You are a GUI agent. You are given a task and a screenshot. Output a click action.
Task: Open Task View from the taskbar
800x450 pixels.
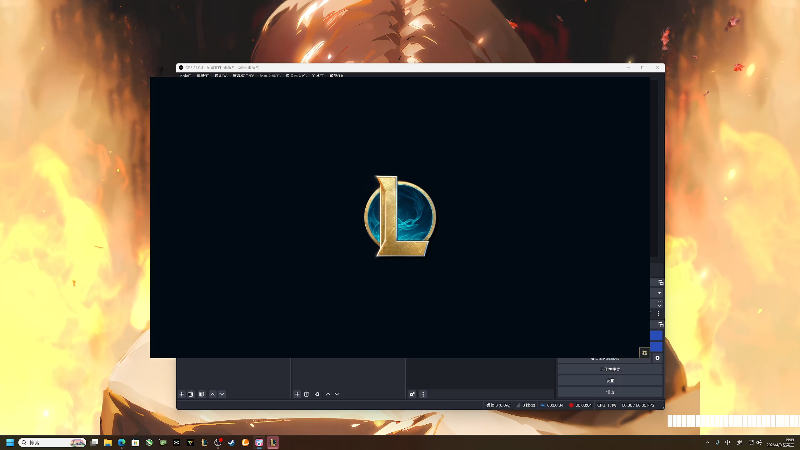(x=94, y=442)
